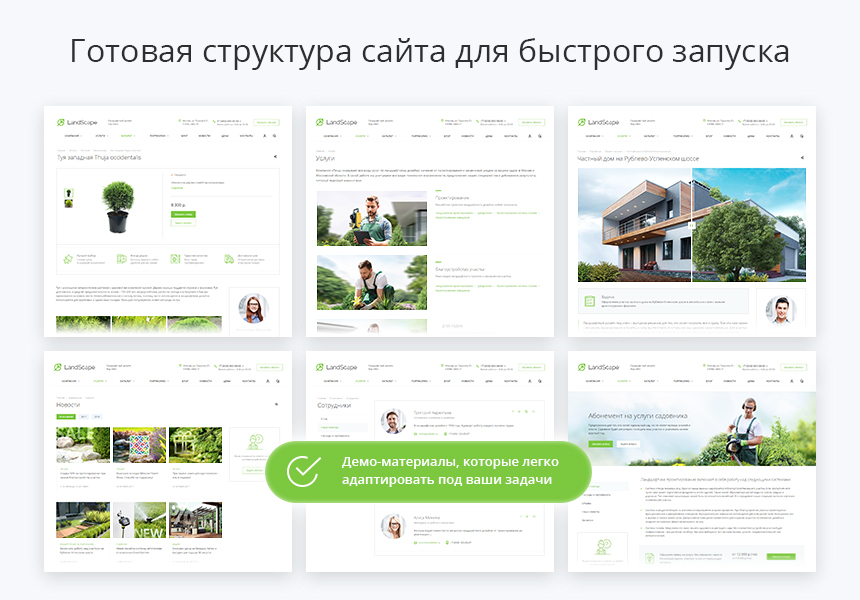Screen dimensions: 860x600
Task: Click the share icon beside the Thuja product title
Action: point(275,157)
